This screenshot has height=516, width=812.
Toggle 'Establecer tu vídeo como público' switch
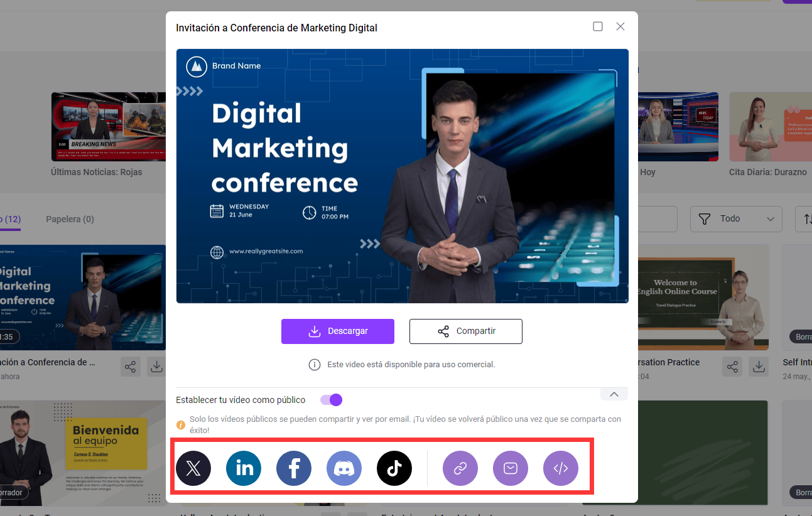pos(331,400)
